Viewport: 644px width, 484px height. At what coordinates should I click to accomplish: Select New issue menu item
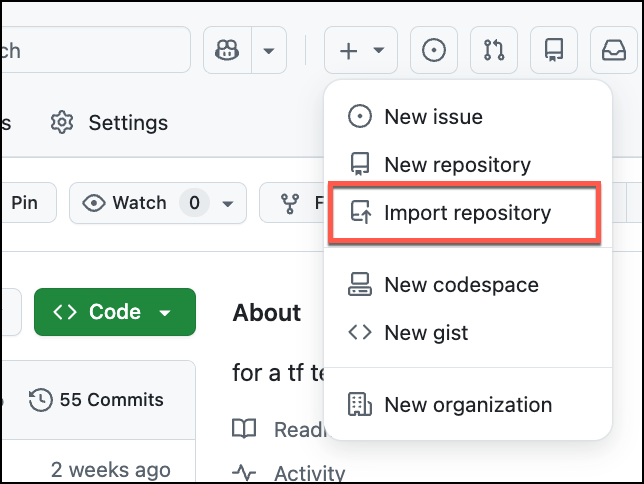468,117
